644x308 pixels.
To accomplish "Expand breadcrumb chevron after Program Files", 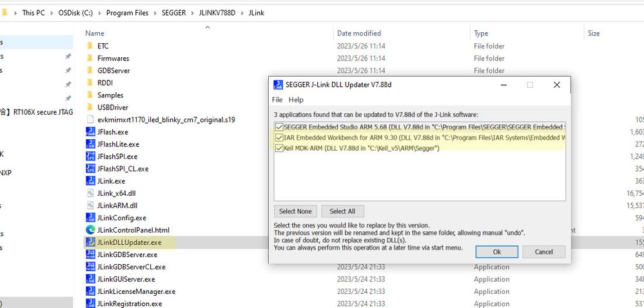I will [155, 13].
